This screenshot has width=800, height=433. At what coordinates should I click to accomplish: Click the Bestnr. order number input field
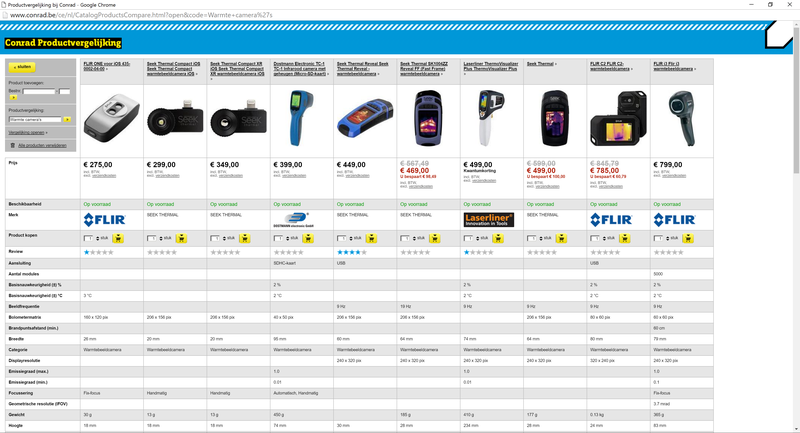39,91
